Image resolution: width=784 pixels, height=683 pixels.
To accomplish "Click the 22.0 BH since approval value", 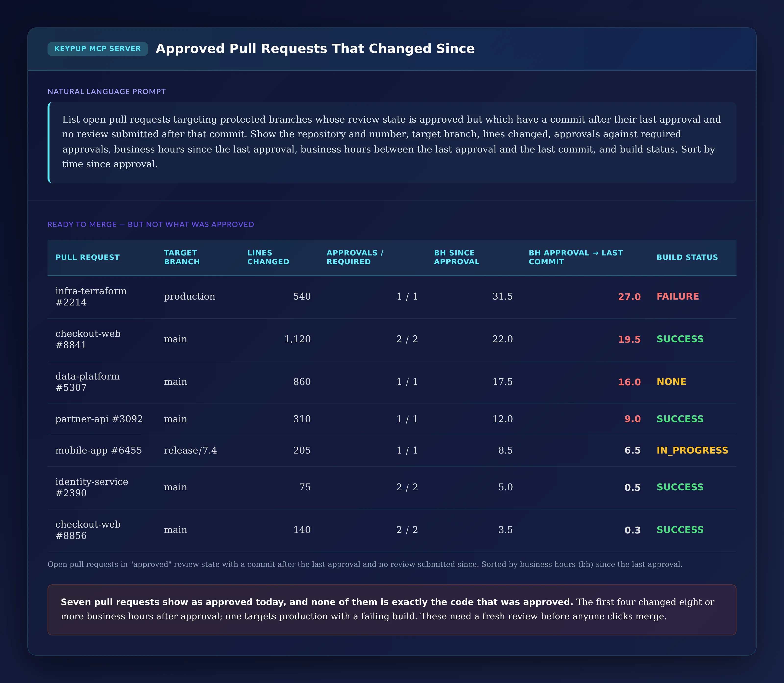I will click(x=502, y=339).
